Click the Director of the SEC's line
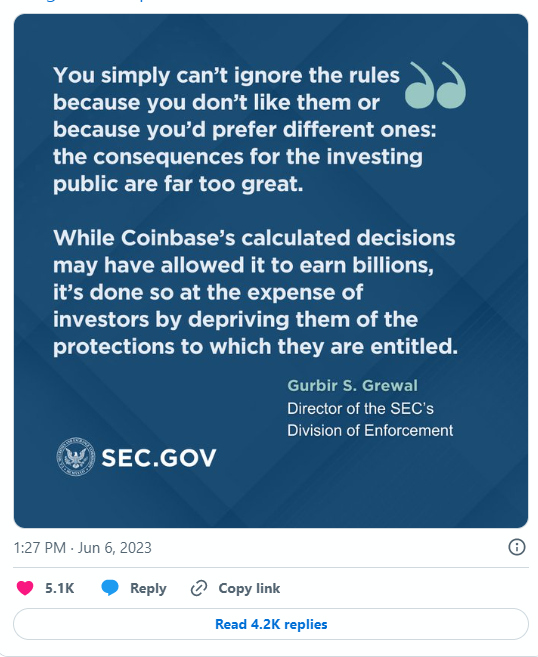 pyautogui.click(x=360, y=409)
